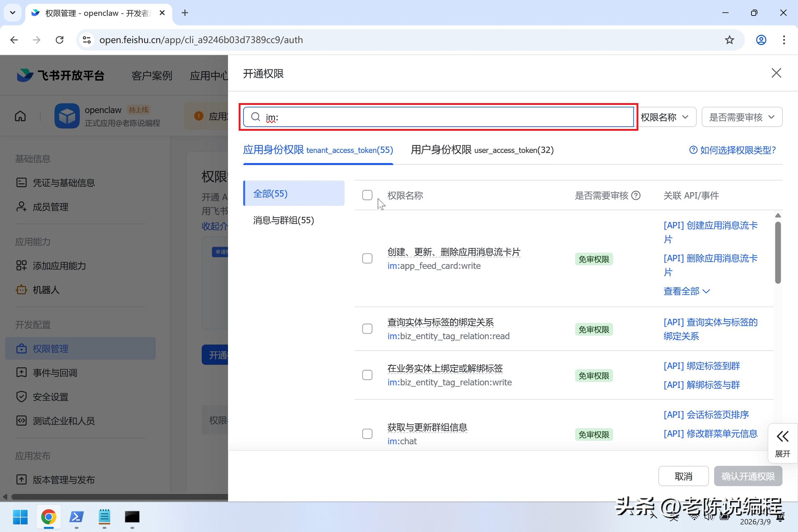798x532 pixels.
Task: Open PowerShell from the taskbar
Action: pyautogui.click(x=76, y=516)
